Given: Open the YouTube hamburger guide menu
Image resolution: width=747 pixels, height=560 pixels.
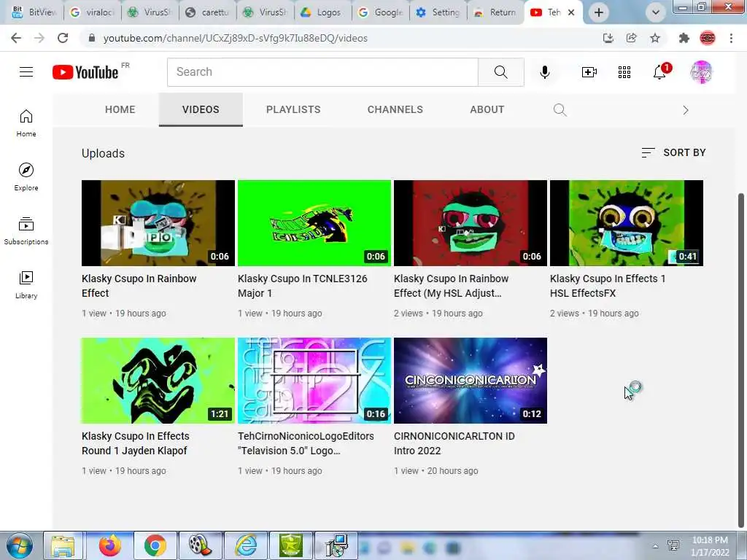Looking at the screenshot, I should 26,72.
